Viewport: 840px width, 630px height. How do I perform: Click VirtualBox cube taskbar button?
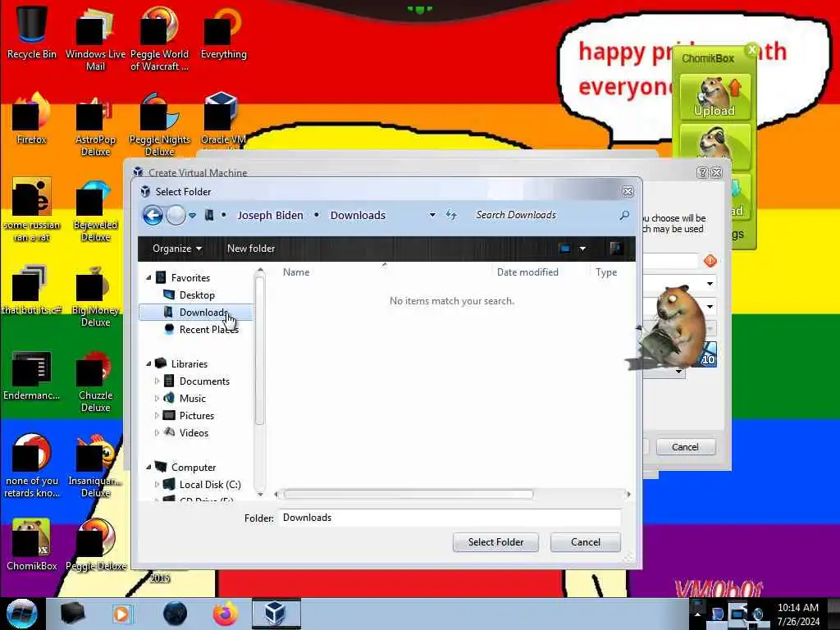point(276,614)
